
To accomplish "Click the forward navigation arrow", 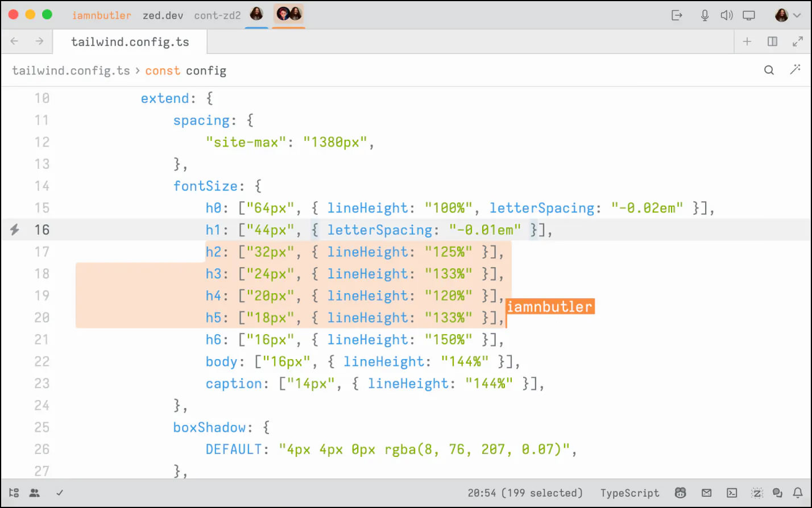I will click(x=38, y=41).
